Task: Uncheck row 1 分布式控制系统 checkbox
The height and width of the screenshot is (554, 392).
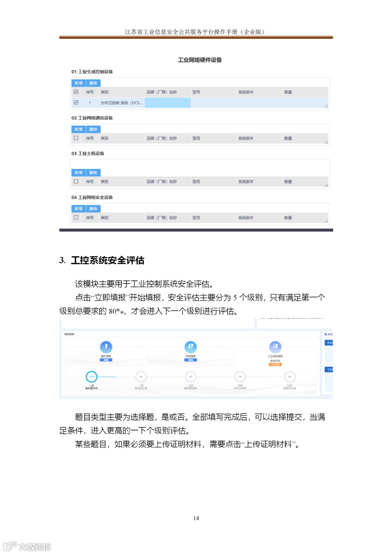Action: (x=76, y=102)
